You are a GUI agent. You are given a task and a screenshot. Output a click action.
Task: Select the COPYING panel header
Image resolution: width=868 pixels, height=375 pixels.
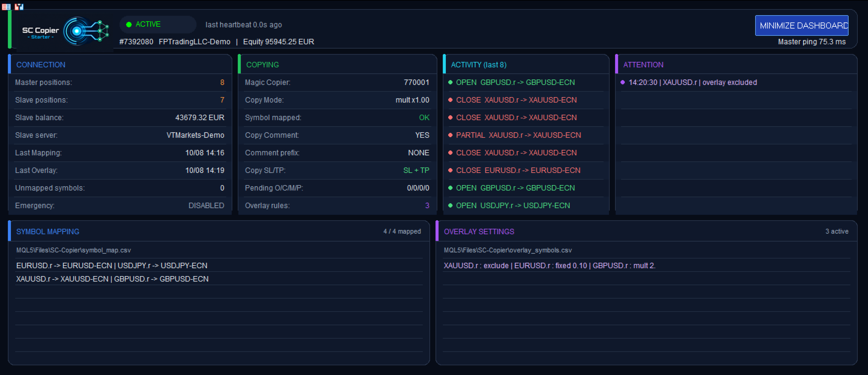(x=263, y=65)
